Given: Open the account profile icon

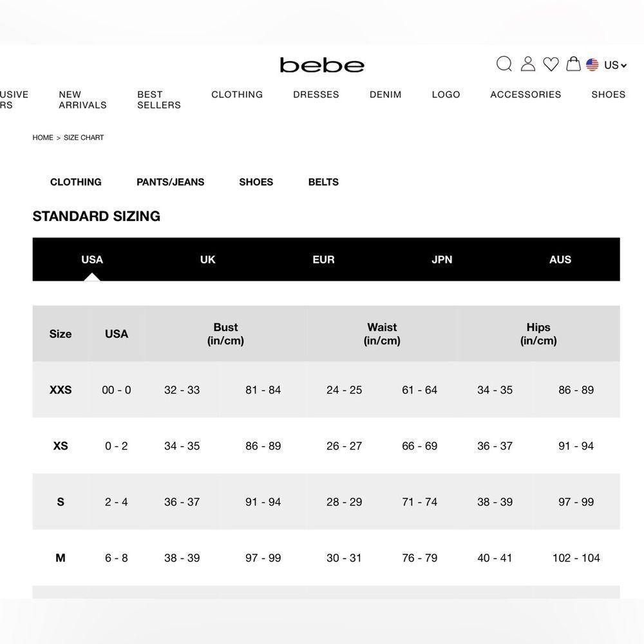Looking at the screenshot, I should pyautogui.click(x=528, y=64).
